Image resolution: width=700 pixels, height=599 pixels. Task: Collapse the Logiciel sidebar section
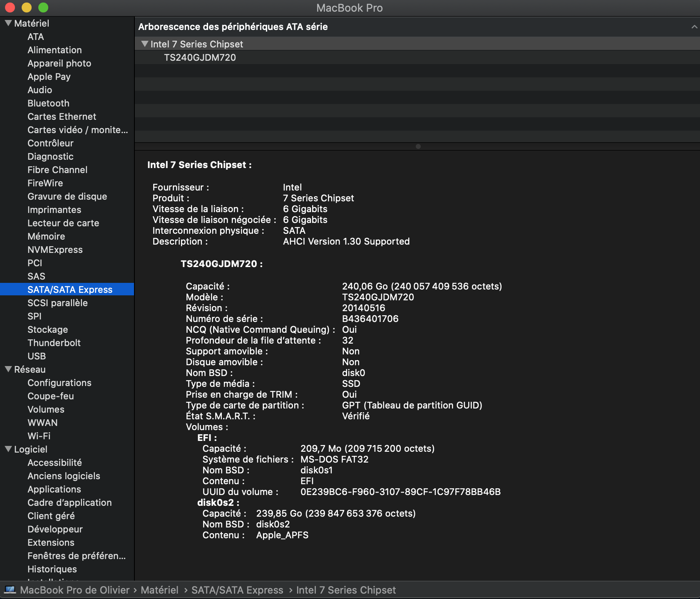[8, 449]
